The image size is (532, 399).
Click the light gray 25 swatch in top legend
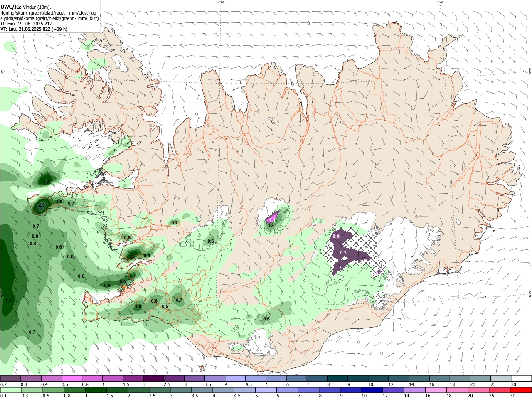500,379
